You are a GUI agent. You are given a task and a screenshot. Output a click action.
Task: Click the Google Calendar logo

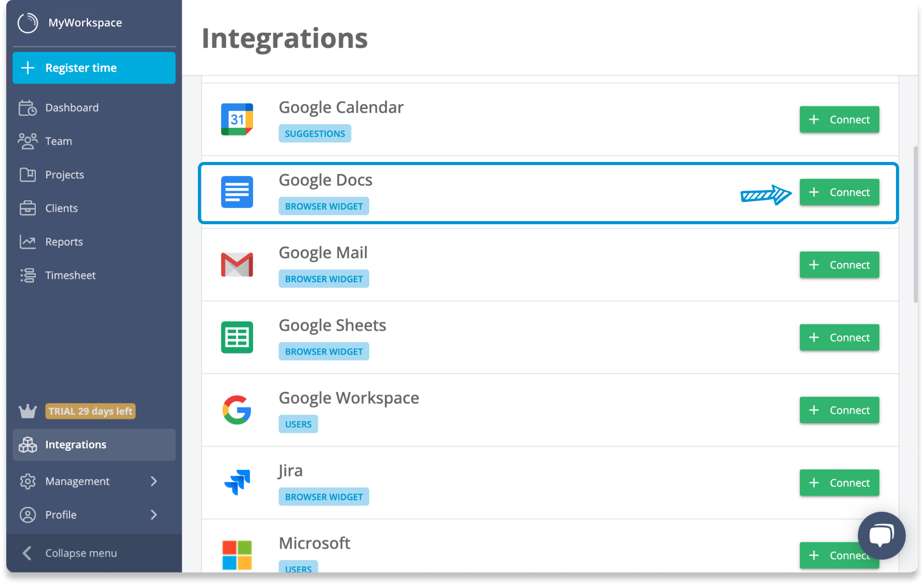click(237, 119)
